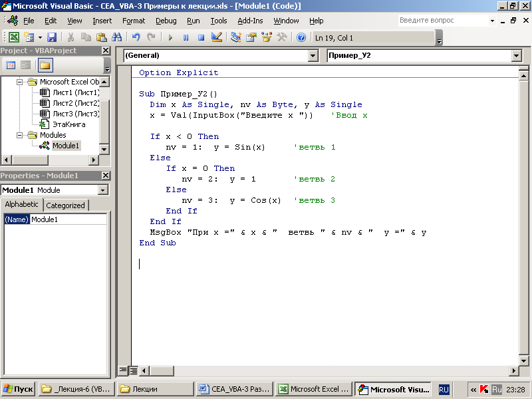Click the Paste clipboard icon
The height and width of the screenshot is (399, 532).
102,37
